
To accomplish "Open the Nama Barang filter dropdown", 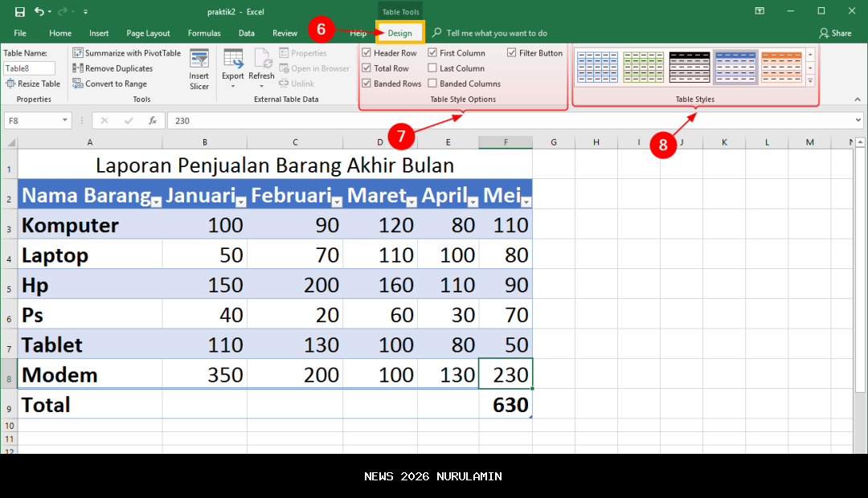I will [155, 201].
